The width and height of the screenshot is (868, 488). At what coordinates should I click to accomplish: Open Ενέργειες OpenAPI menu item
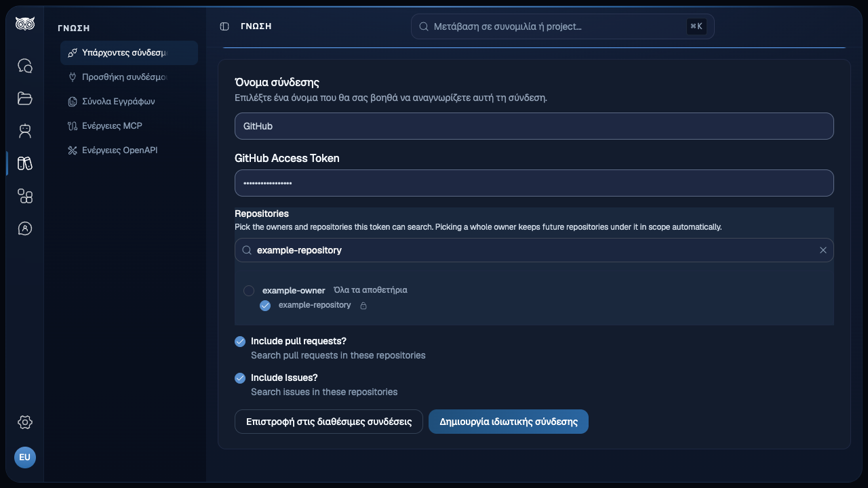coord(129,150)
